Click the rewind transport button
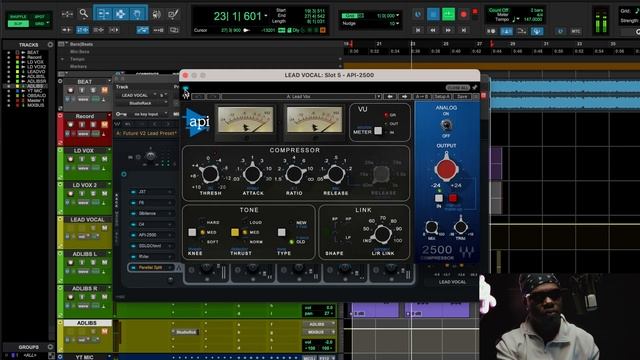 click(433, 30)
